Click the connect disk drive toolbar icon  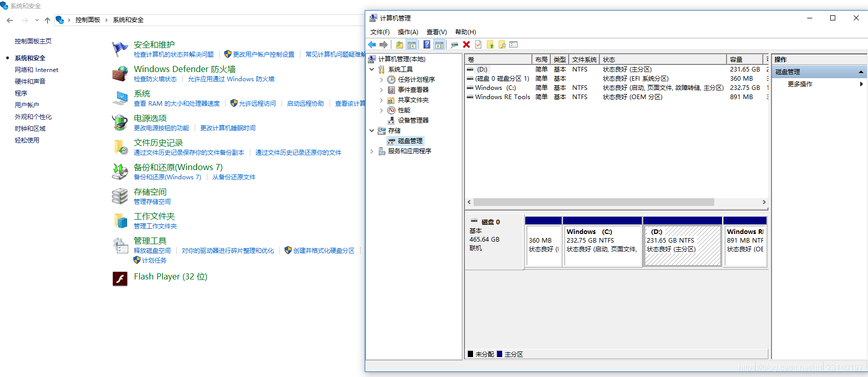[x=454, y=45]
